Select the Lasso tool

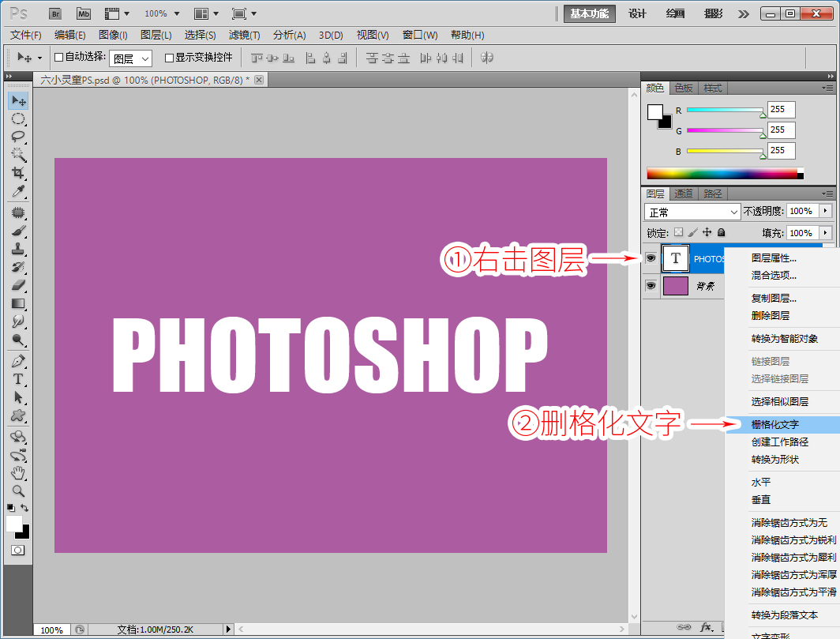tap(18, 136)
